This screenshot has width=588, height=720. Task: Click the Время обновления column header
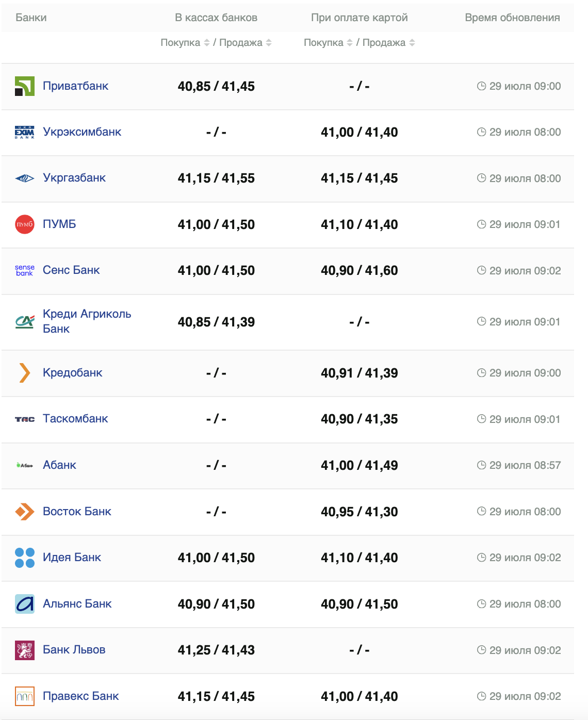tap(512, 18)
